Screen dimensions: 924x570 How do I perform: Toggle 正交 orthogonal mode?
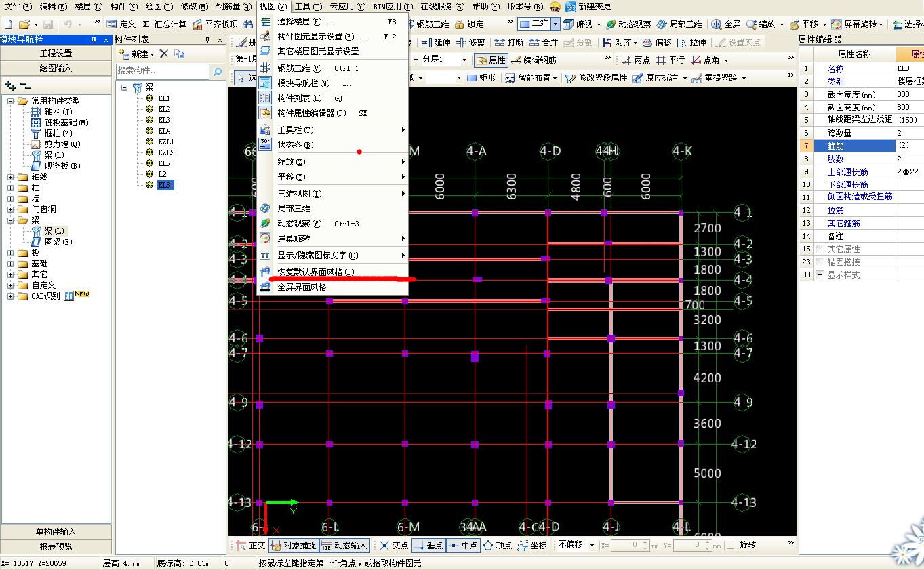point(250,545)
